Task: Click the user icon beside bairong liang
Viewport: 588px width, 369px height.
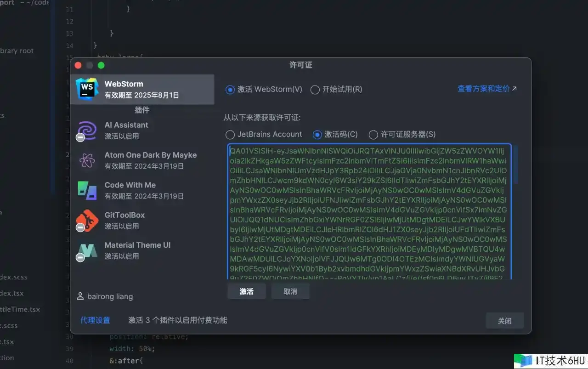Action: click(x=80, y=296)
